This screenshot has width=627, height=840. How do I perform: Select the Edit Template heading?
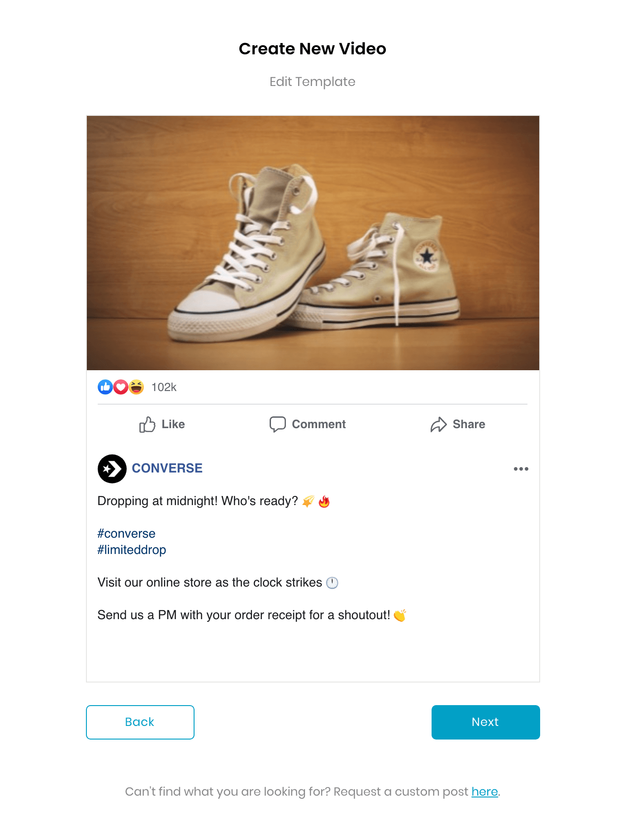pos(313,81)
